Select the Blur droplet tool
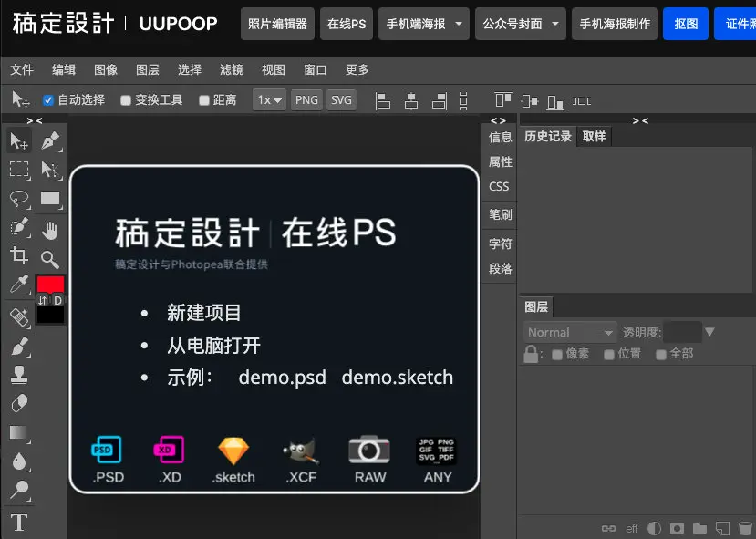Image resolution: width=756 pixels, height=539 pixels. [19, 461]
